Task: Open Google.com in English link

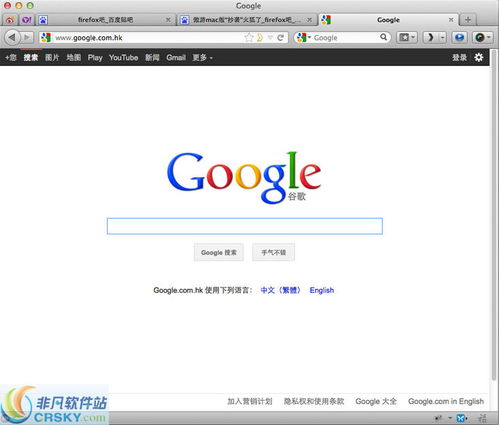Action: [446, 401]
